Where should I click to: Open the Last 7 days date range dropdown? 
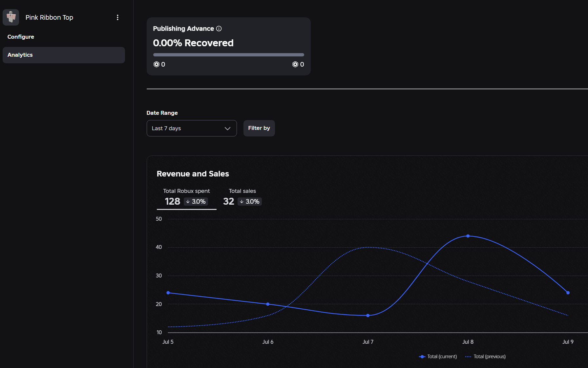click(192, 128)
